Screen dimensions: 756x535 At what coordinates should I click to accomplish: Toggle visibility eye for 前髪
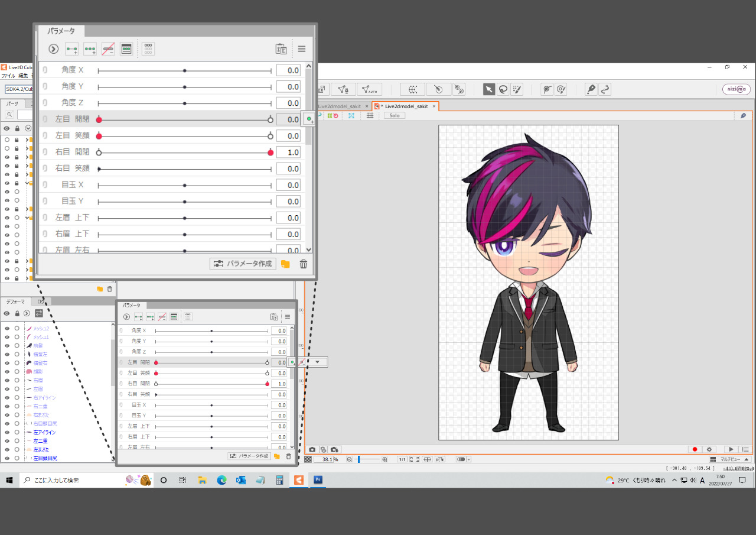coord(7,345)
